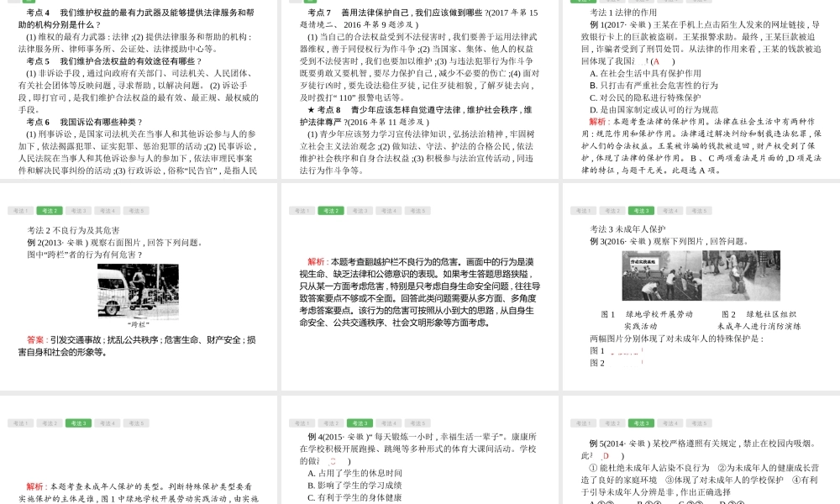This screenshot has height=504, width=840.
Task: Select 考法5 tab on 翻越护栏解析 slide
Action: click(x=417, y=211)
